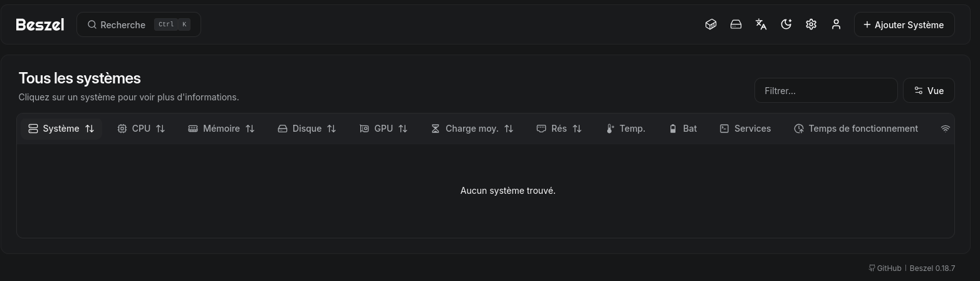The width and height of the screenshot is (980, 281).
Task: Open the user account menu icon
Action: coord(836,24)
